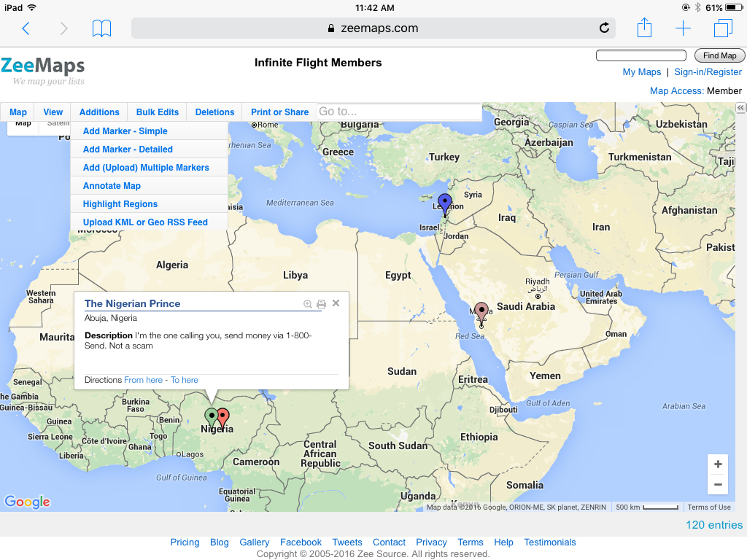The image size is (747, 560).
Task: Click the Directions From here link
Action: (144, 380)
